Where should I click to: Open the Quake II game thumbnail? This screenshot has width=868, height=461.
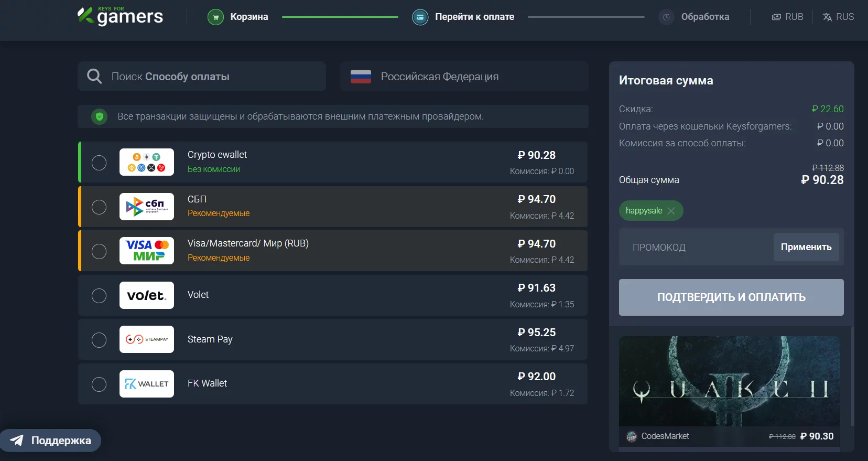tap(729, 381)
